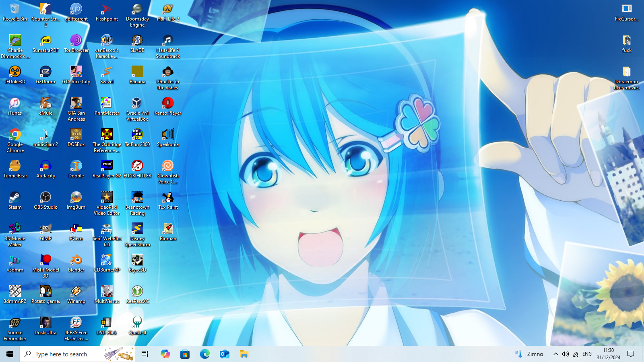Open iTunes shortcut

15,107
